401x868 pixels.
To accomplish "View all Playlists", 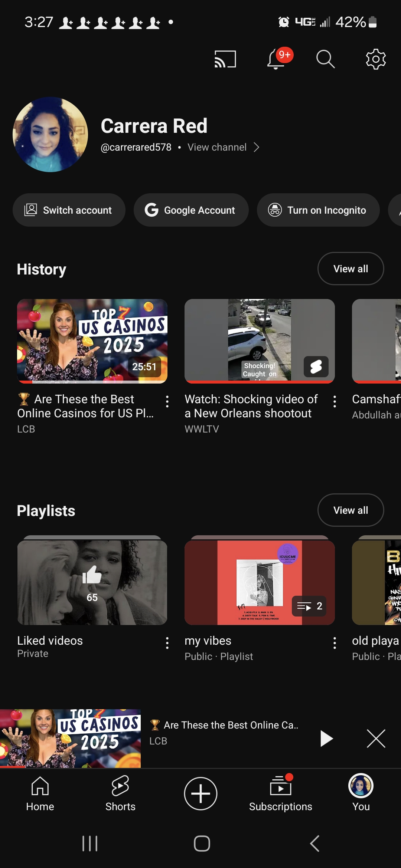I will [351, 510].
